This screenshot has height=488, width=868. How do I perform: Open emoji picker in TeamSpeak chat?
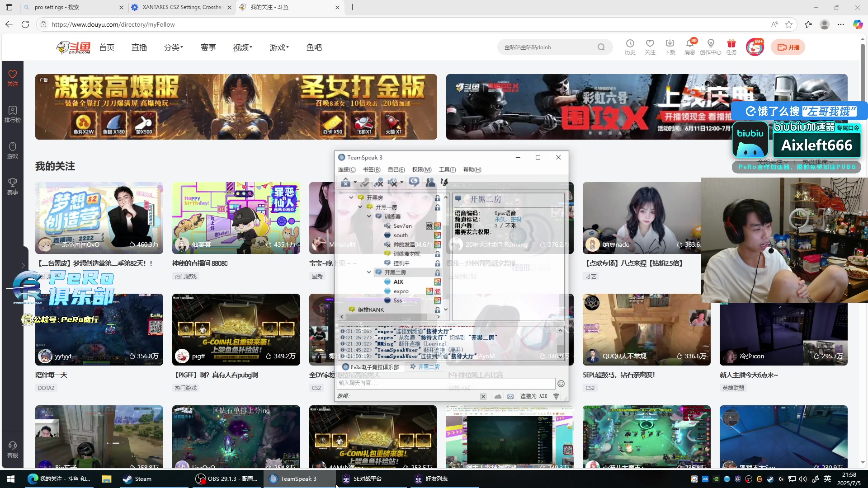click(x=561, y=384)
